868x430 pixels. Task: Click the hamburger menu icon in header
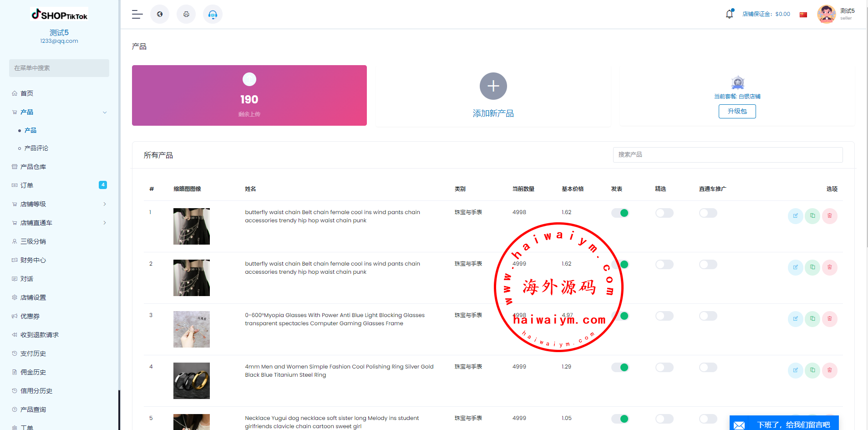(137, 15)
